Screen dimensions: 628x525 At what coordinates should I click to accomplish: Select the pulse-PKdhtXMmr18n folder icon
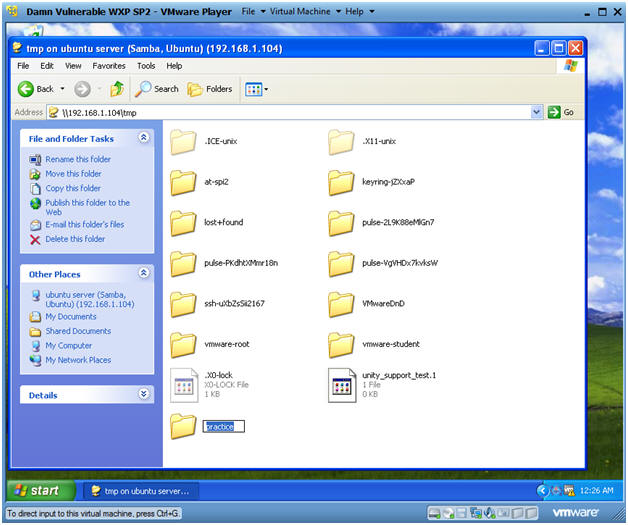(x=183, y=264)
